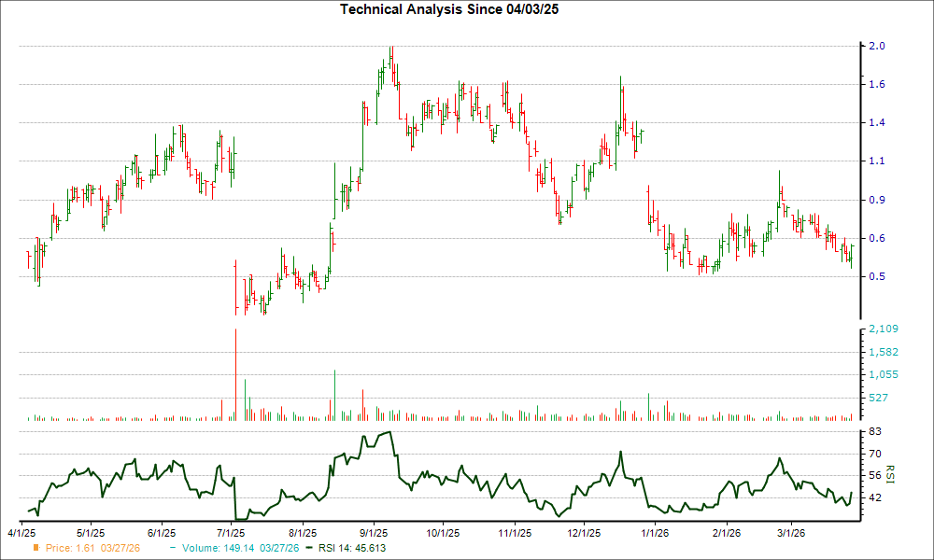This screenshot has height=560, width=934.
Task: Click the 1.1 price axis label
Action: coord(877,161)
